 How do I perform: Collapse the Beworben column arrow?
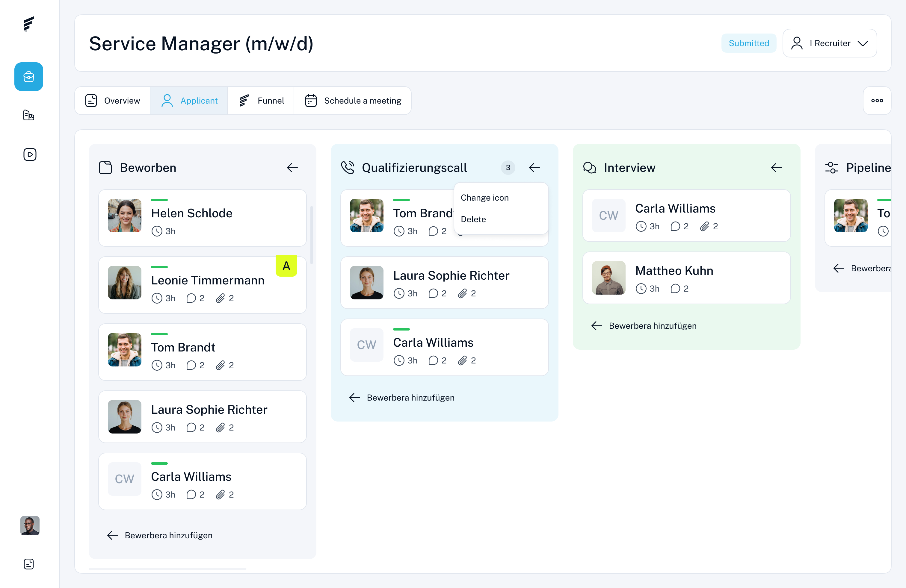(x=292, y=168)
